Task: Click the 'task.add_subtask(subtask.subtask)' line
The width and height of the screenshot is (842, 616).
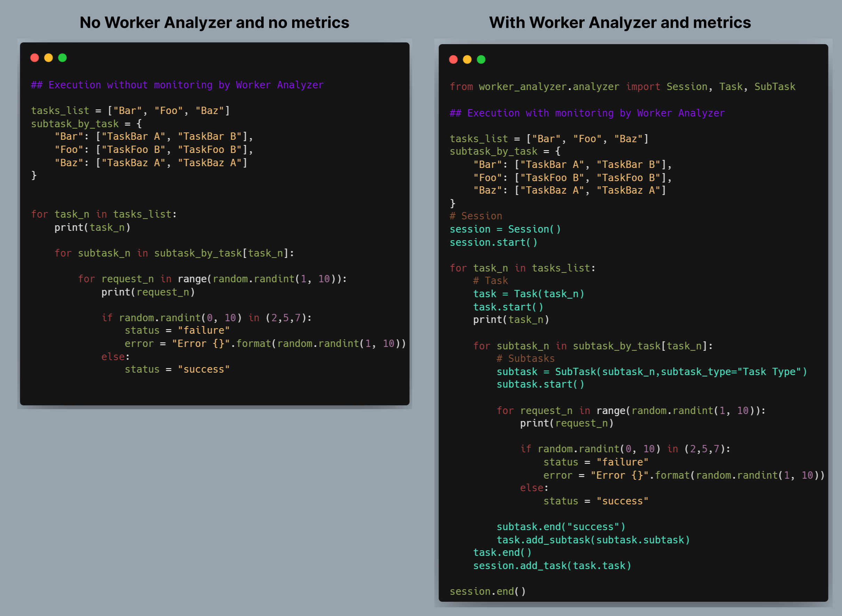Action: [593, 540]
